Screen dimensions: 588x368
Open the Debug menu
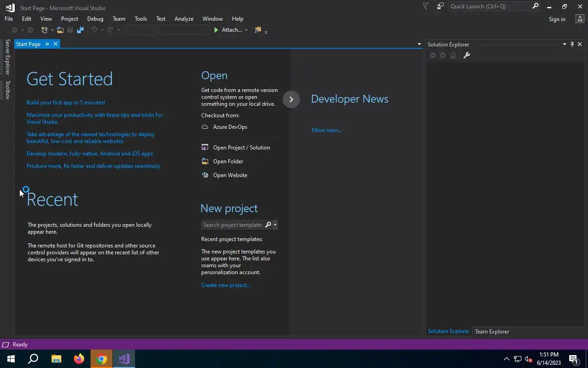95,19
